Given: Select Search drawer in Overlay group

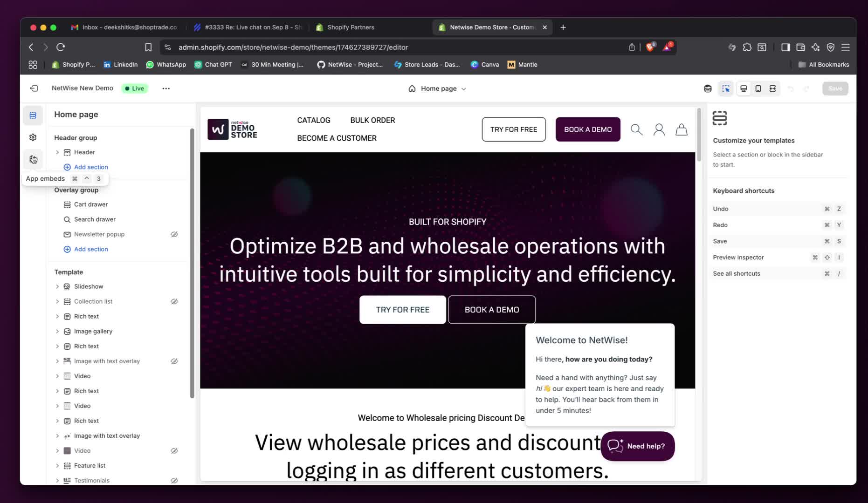Looking at the screenshot, I should (x=95, y=219).
